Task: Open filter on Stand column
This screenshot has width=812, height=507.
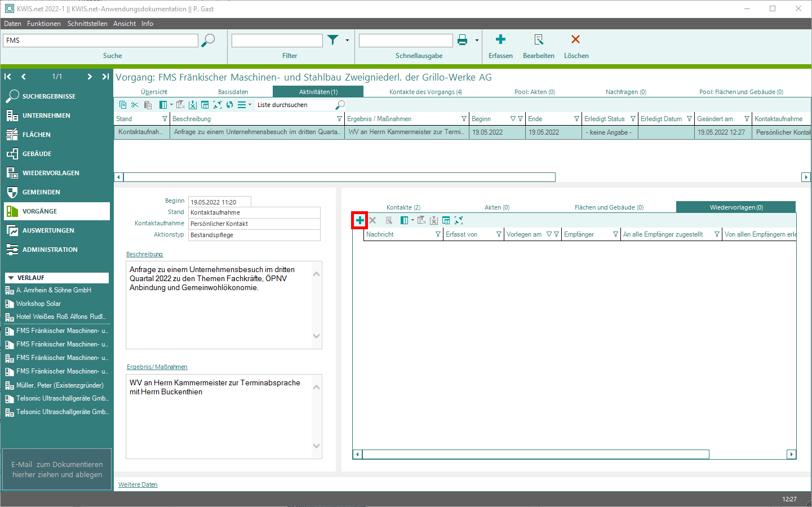Action: (x=165, y=119)
